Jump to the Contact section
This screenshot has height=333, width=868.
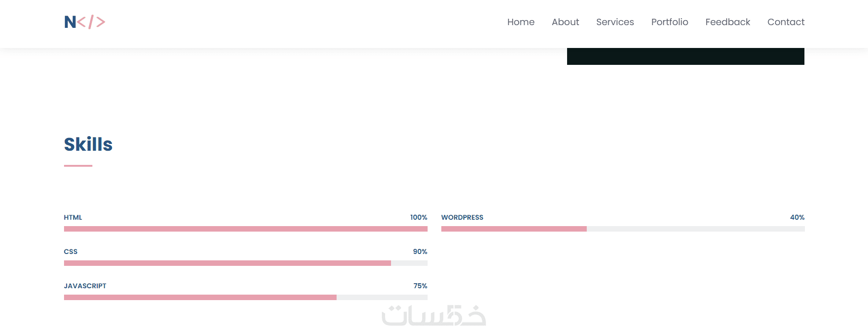point(786,22)
